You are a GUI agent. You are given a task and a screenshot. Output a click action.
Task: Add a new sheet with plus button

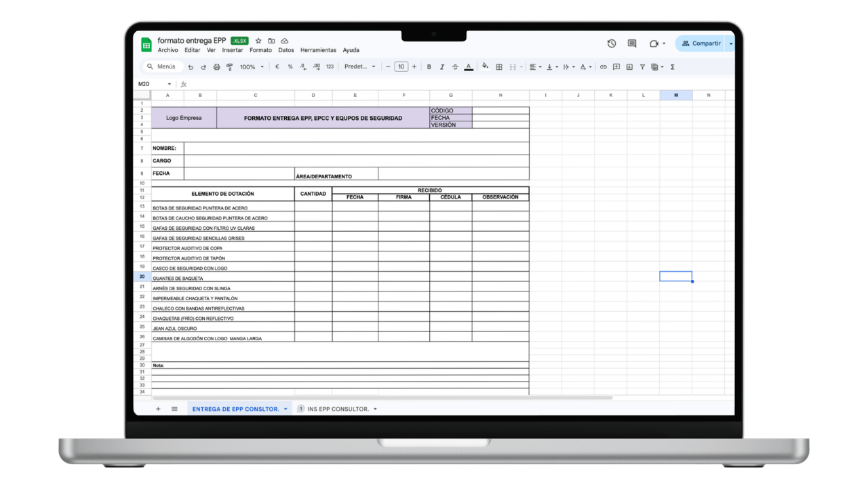click(x=158, y=409)
